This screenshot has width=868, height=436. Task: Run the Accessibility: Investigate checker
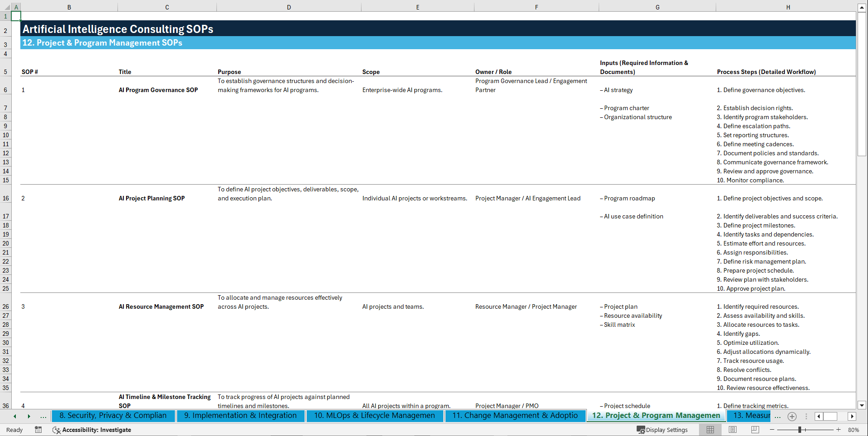point(92,430)
